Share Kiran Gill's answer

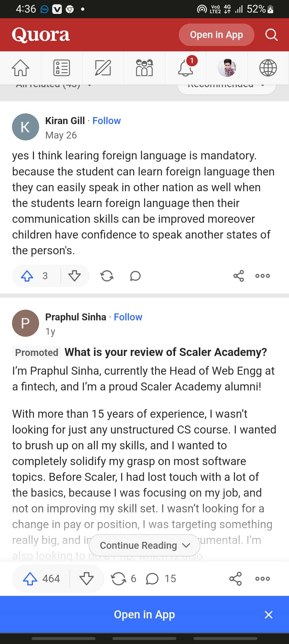[238, 276]
